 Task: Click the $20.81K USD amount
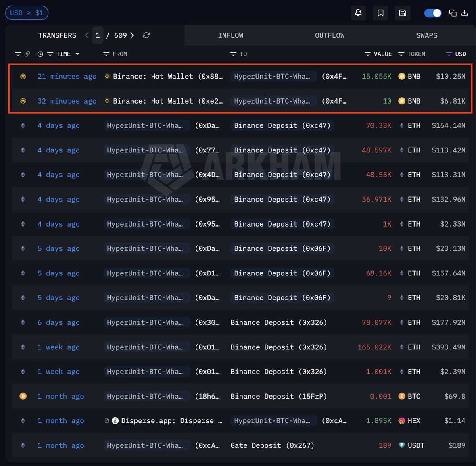coord(451,298)
